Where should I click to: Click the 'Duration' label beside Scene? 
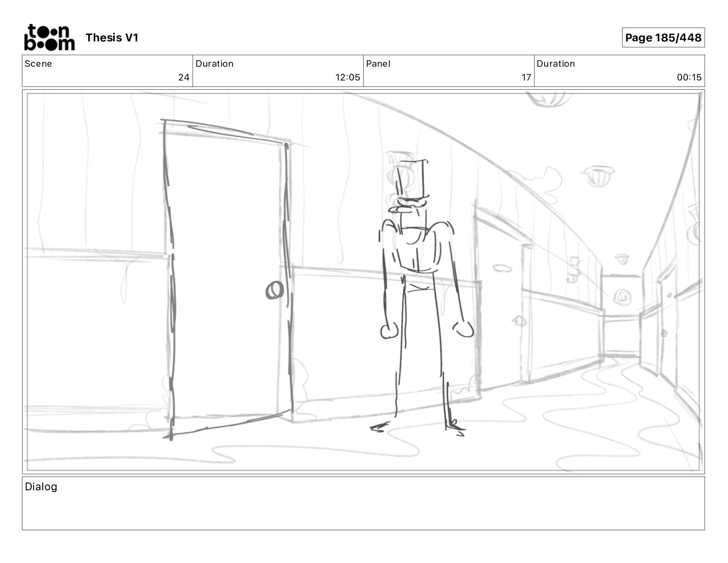[x=215, y=64]
